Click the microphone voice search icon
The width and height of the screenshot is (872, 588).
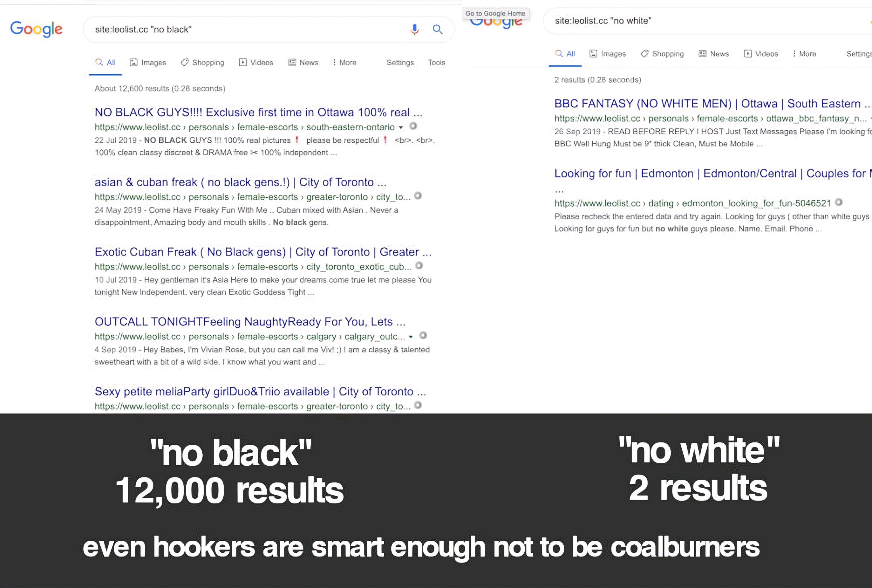[415, 29]
